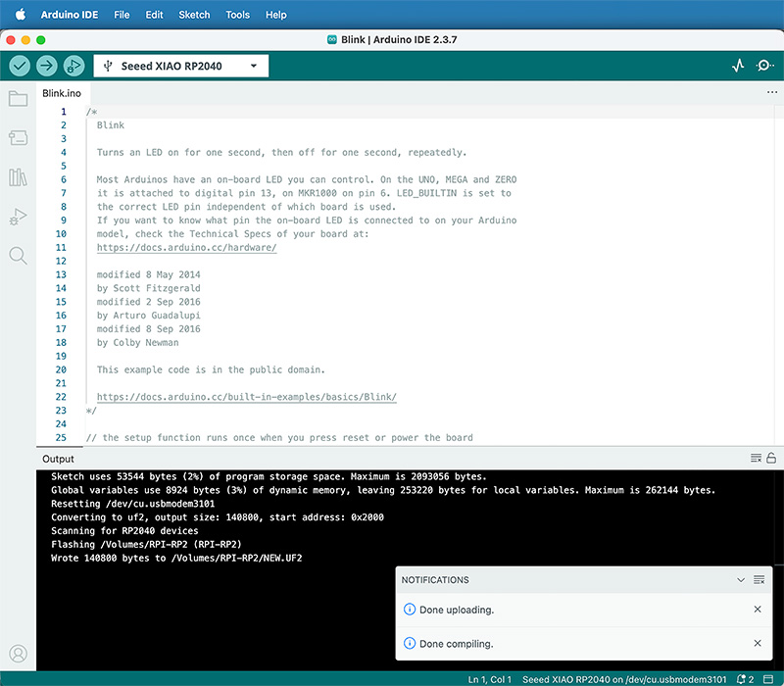Image resolution: width=784 pixels, height=686 pixels.
Task: Collapse the Notifications panel chevron
Action: [741, 580]
